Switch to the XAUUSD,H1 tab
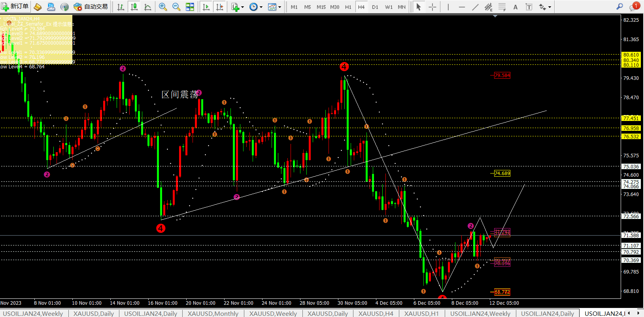Screen dimensions: 644x317 [x=421, y=313]
